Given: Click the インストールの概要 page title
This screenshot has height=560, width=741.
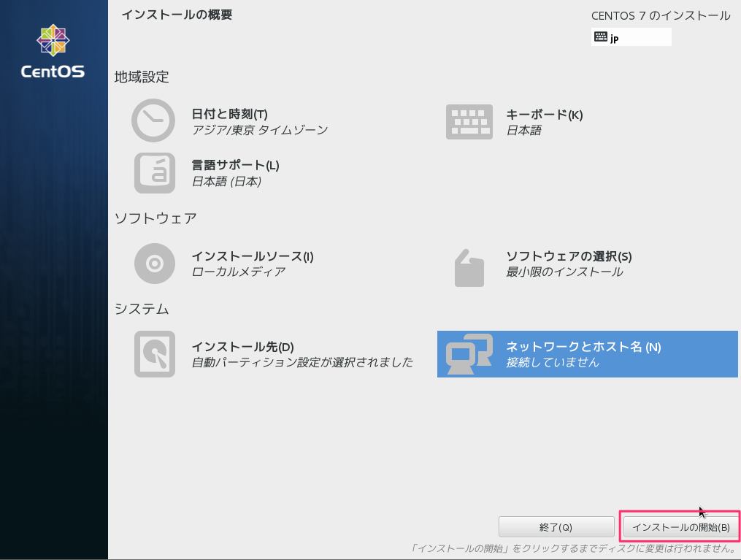Looking at the screenshot, I should [177, 15].
